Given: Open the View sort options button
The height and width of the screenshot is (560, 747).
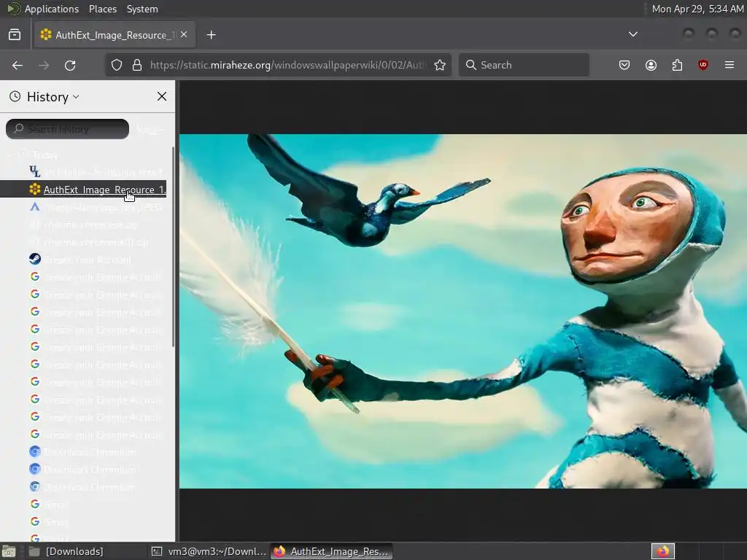Looking at the screenshot, I should [x=150, y=129].
